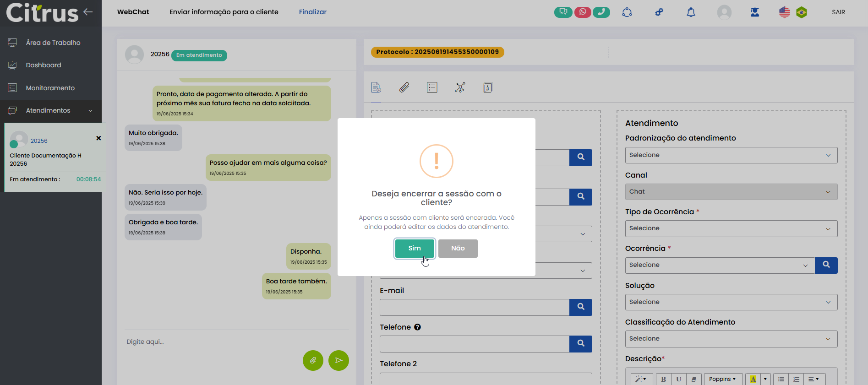Toggle Bold in the description editor
The height and width of the screenshot is (385, 868).
coord(663,379)
